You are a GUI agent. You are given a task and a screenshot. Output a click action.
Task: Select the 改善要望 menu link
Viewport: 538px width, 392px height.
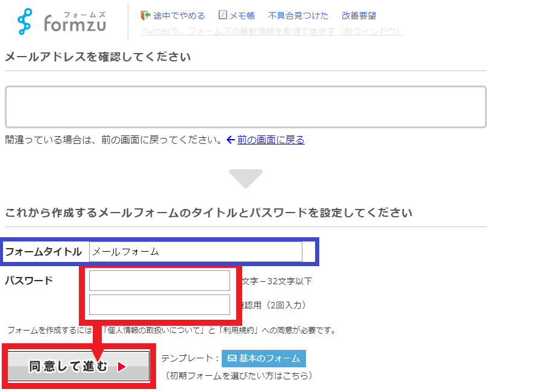click(358, 16)
